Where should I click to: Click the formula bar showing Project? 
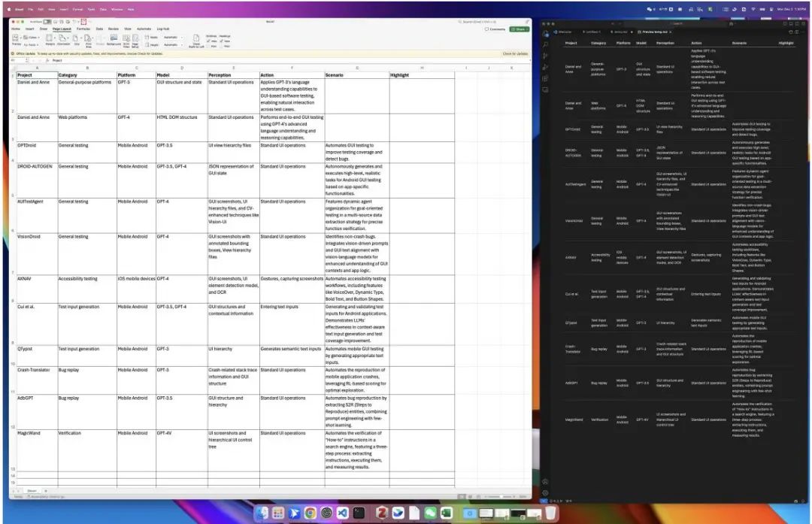pyautogui.click(x=290, y=61)
